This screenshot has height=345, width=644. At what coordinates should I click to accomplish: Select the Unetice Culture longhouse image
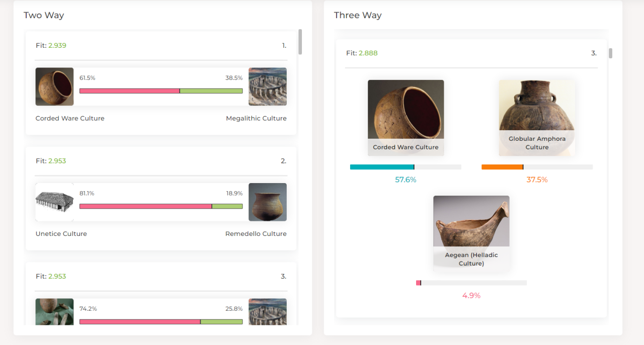[x=54, y=202]
